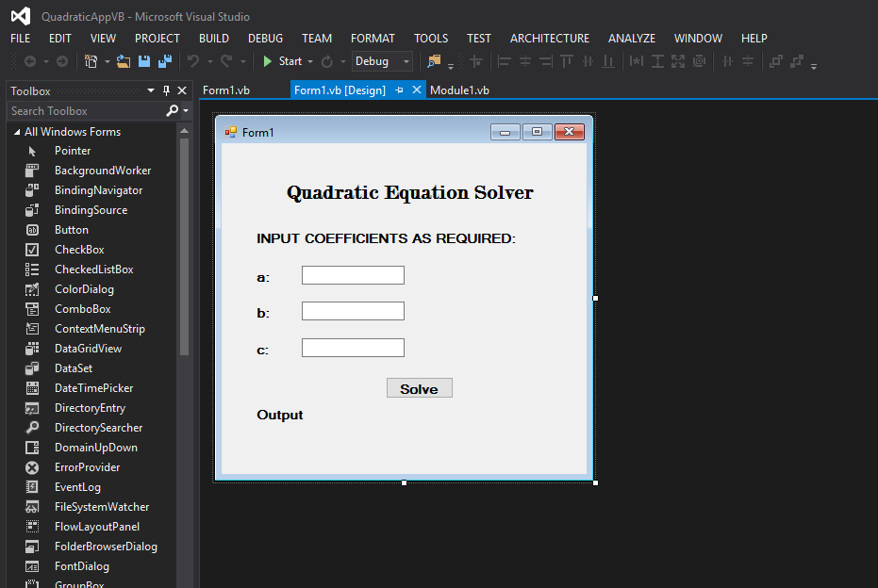
Task: Click the Redo toolbar icon
Action: tap(226, 60)
